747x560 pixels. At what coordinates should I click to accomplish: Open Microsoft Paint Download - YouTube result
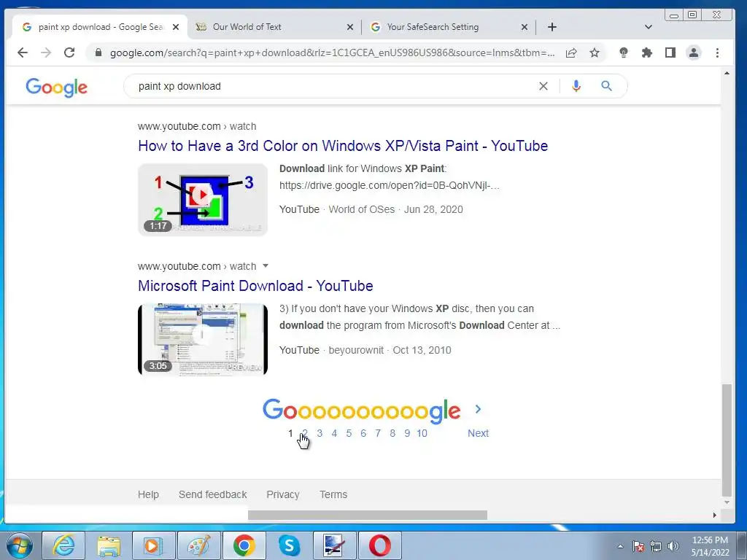255,286
